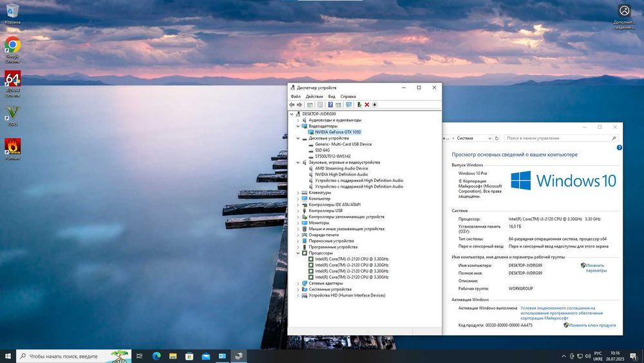Screen dimensions: 644x363
Task: Open Google Chrome desktop shortcut
Action: tap(12, 50)
